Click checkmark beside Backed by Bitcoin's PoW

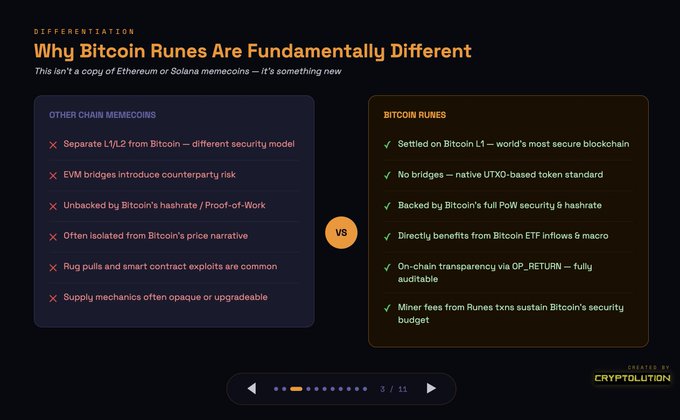click(387, 206)
